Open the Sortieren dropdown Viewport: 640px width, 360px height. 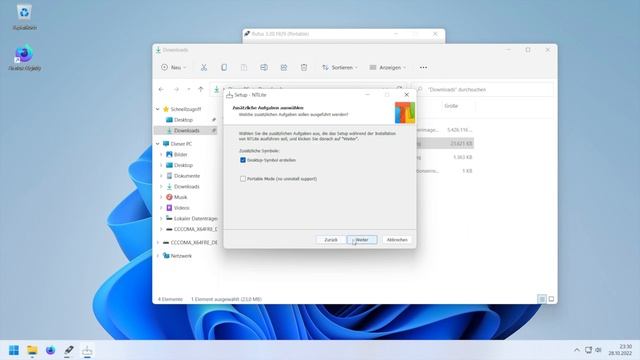pyautogui.click(x=340, y=67)
